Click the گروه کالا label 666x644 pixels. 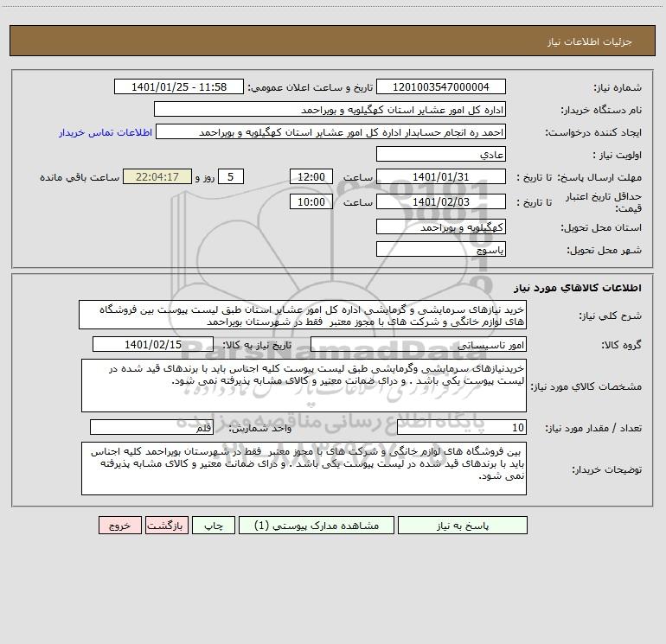[621, 345]
